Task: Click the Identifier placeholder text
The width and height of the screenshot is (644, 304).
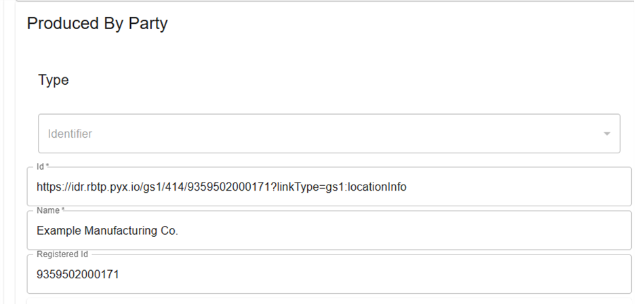Action: pyautogui.click(x=70, y=134)
